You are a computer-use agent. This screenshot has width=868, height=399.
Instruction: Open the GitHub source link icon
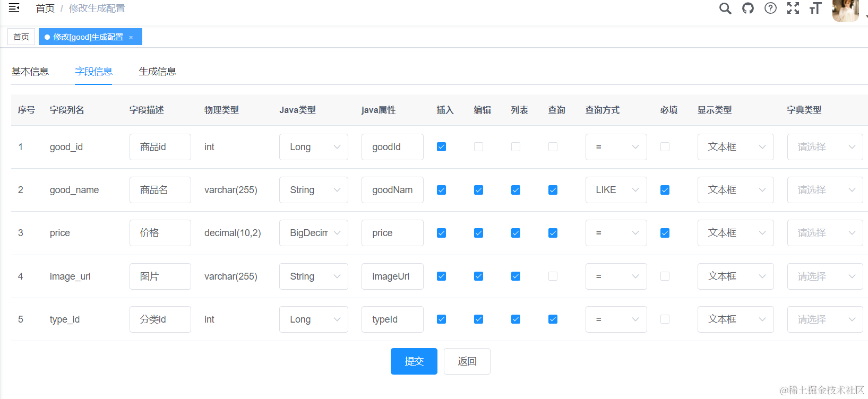(x=747, y=8)
